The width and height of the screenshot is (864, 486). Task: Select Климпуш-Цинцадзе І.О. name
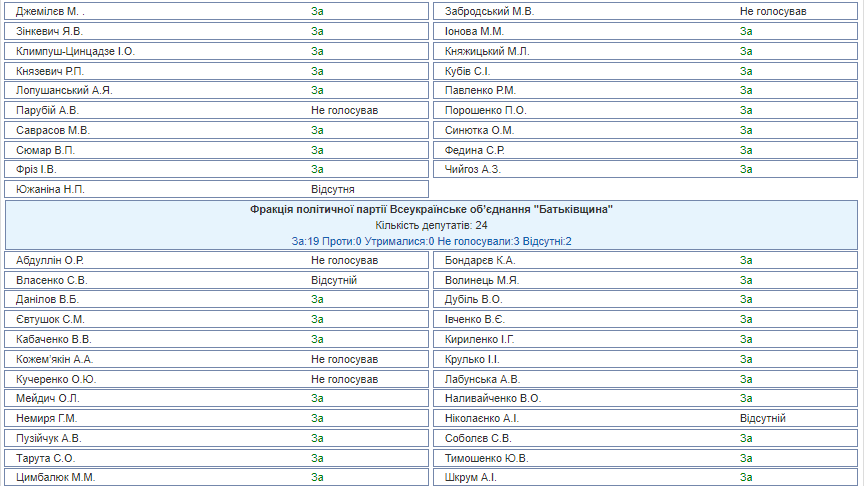point(75,51)
